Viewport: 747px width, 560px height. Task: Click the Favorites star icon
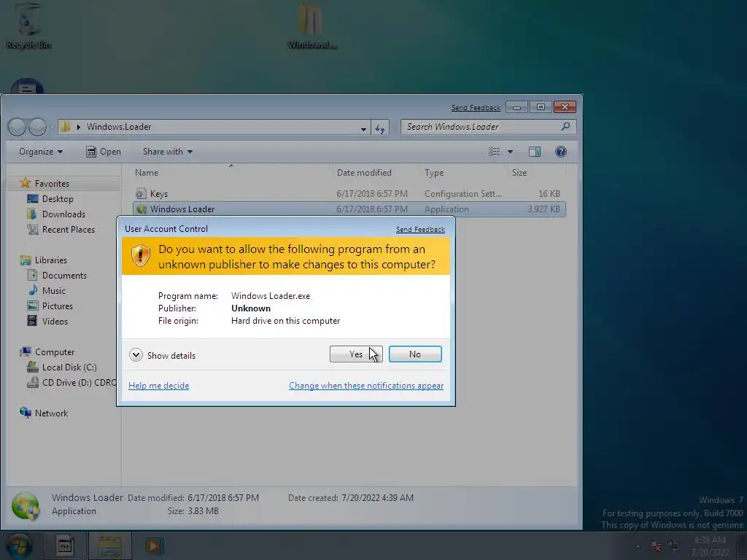[x=26, y=183]
